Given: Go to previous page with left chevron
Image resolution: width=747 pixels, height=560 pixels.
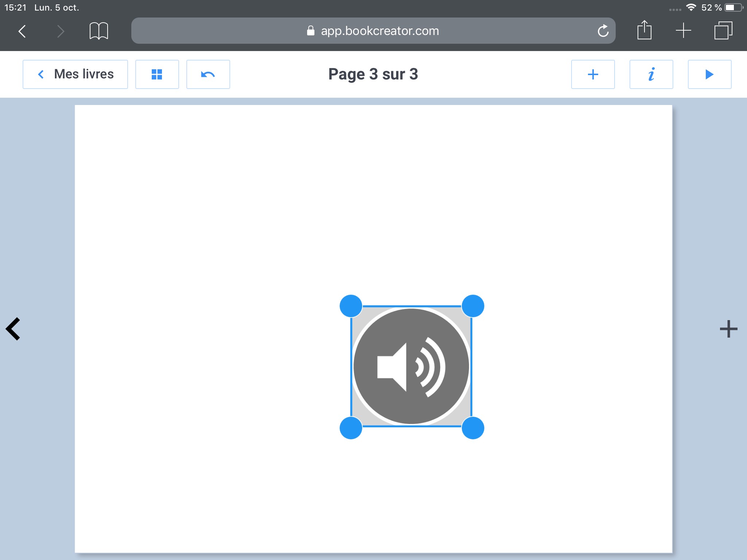Looking at the screenshot, I should (x=13, y=329).
